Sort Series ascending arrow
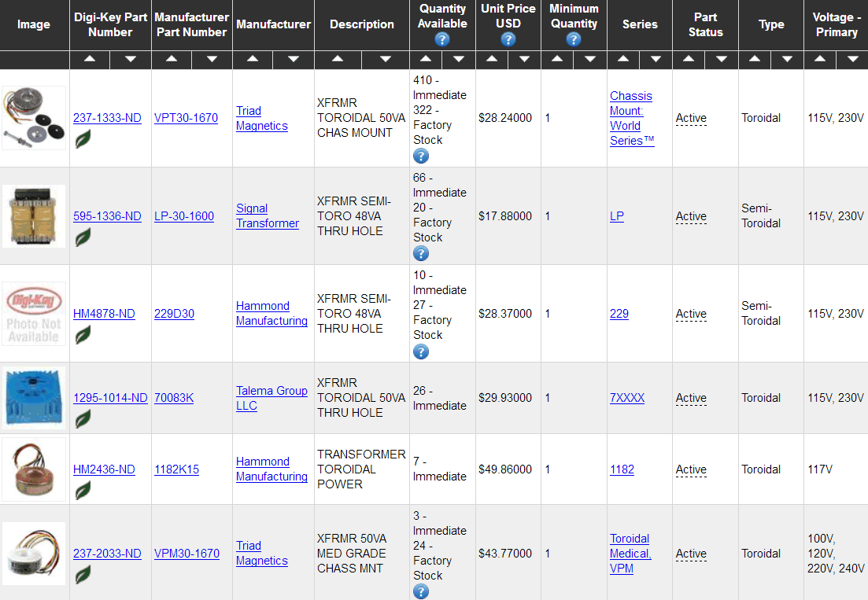The image size is (868, 600). point(623,59)
